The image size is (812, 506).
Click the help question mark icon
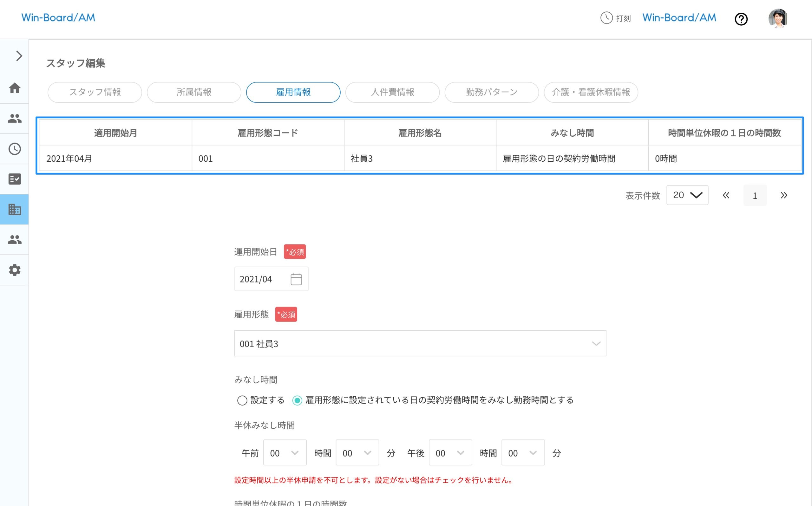click(x=741, y=19)
